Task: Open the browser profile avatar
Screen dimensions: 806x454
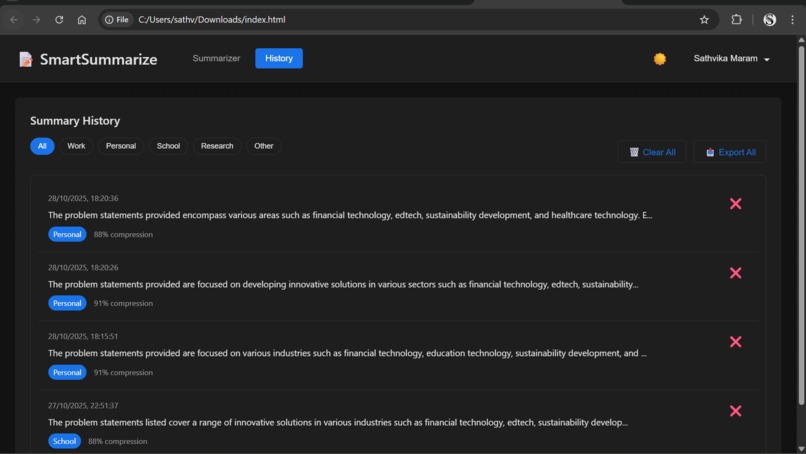Action: [770, 20]
